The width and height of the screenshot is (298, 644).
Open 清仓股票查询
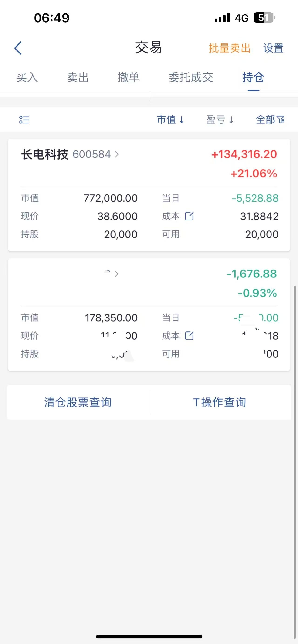click(x=78, y=402)
